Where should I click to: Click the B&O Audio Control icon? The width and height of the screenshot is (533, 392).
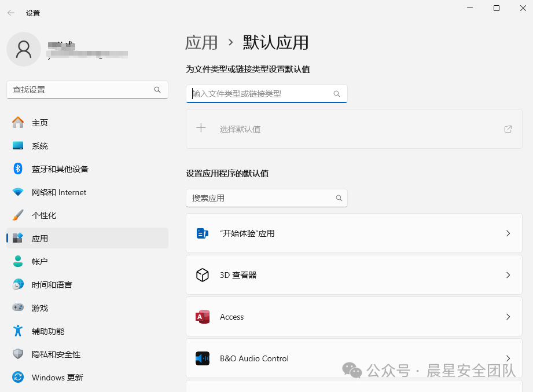pos(202,358)
